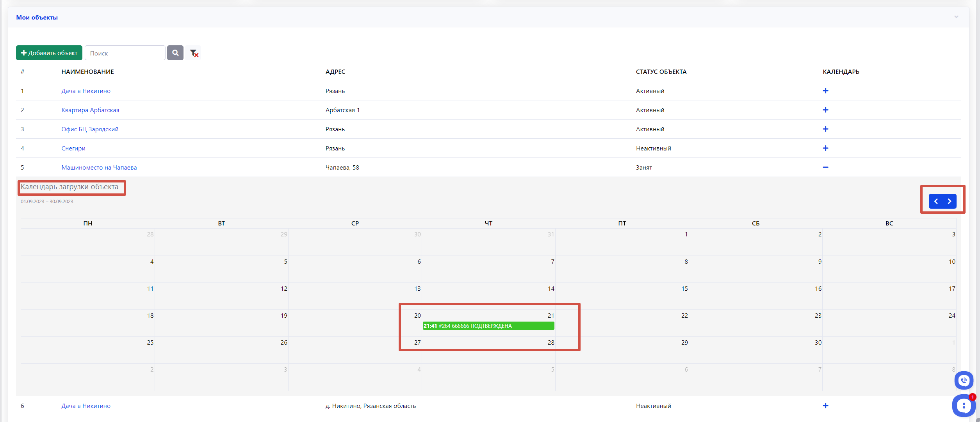Image resolution: width=980 pixels, height=422 pixels.
Task: Open the Снегири object link
Action: tap(73, 148)
